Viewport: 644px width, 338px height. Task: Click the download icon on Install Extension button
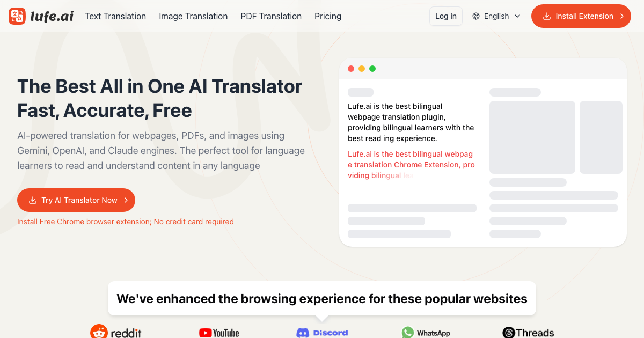[x=546, y=16]
